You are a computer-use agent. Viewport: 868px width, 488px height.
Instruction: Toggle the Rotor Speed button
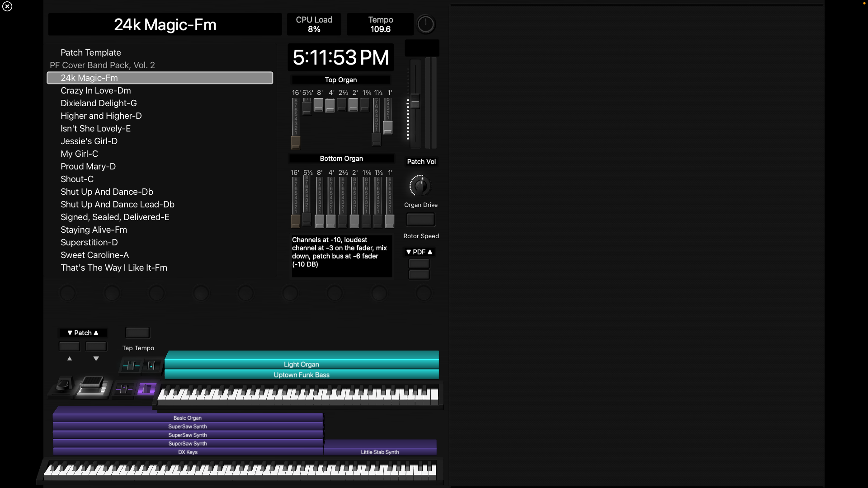pyautogui.click(x=420, y=220)
